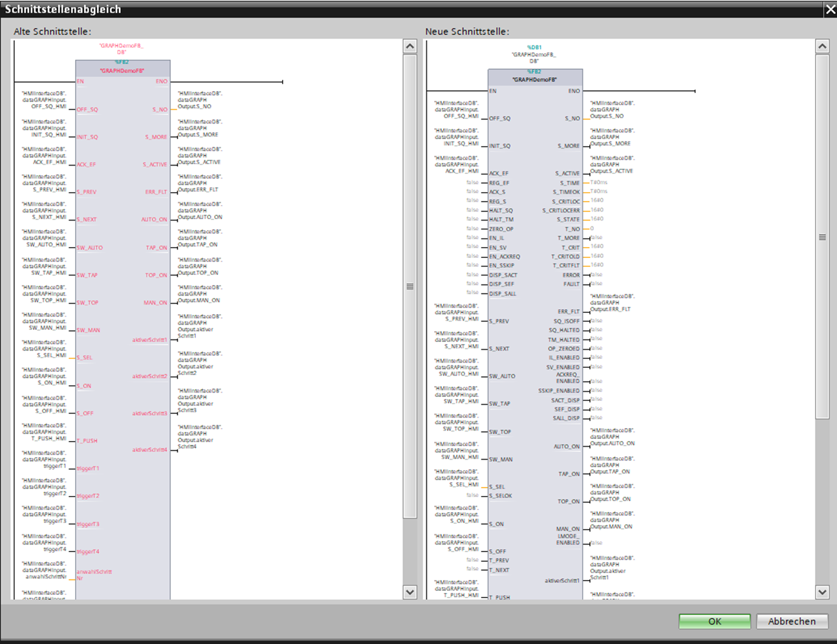Confirm the interface update with OK
The image size is (837, 644).
click(714, 621)
